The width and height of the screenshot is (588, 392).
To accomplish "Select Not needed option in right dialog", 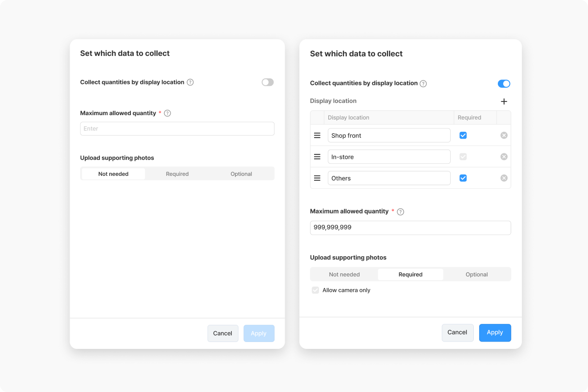I will [344, 274].
